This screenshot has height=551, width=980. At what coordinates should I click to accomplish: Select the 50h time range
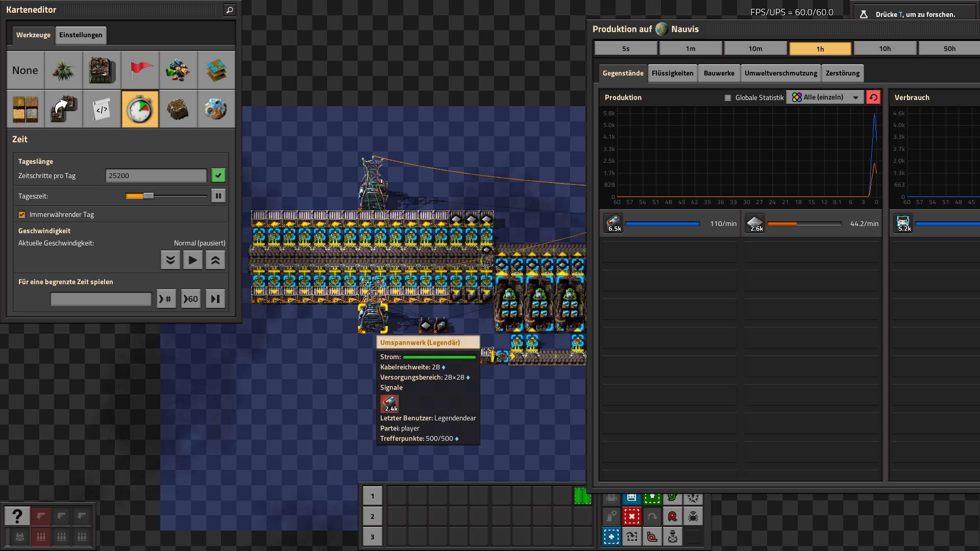(949, 48)
